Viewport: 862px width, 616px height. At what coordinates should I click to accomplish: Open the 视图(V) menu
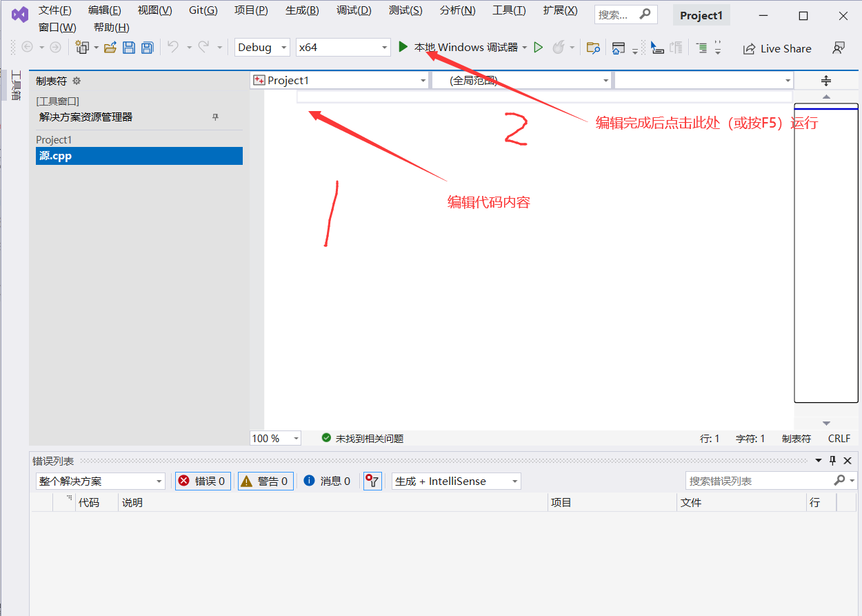(155, 10)
